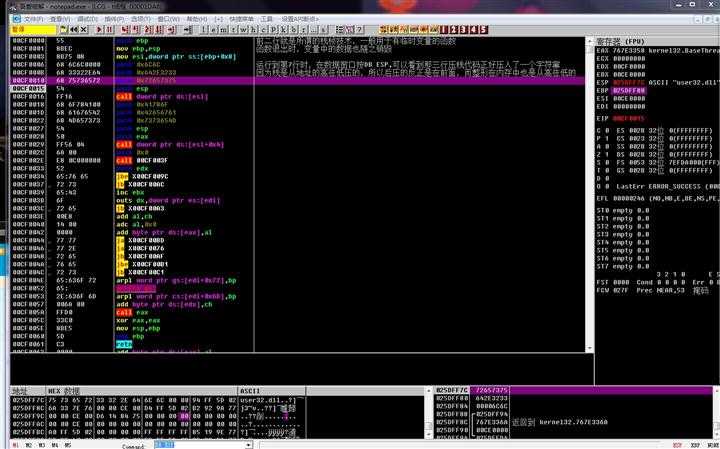Select the 'call 00CF003F' instruction

tap(142, 161)
